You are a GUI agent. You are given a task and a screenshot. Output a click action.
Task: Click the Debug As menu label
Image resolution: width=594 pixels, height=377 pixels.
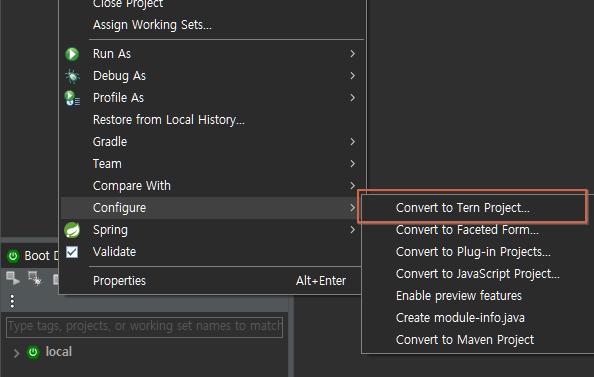click(x=119, y=76)
